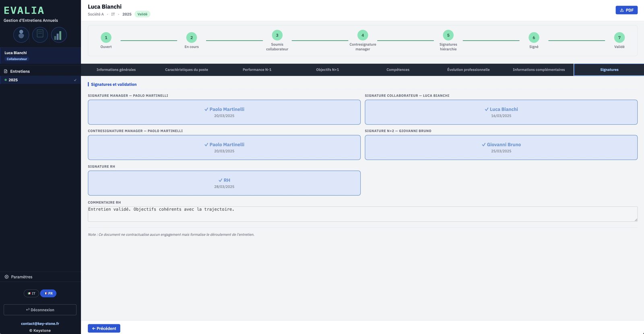This screenshot has width=644, height=334.
Task: Switch to Performance N-1 tab
Action: point(257,70)
